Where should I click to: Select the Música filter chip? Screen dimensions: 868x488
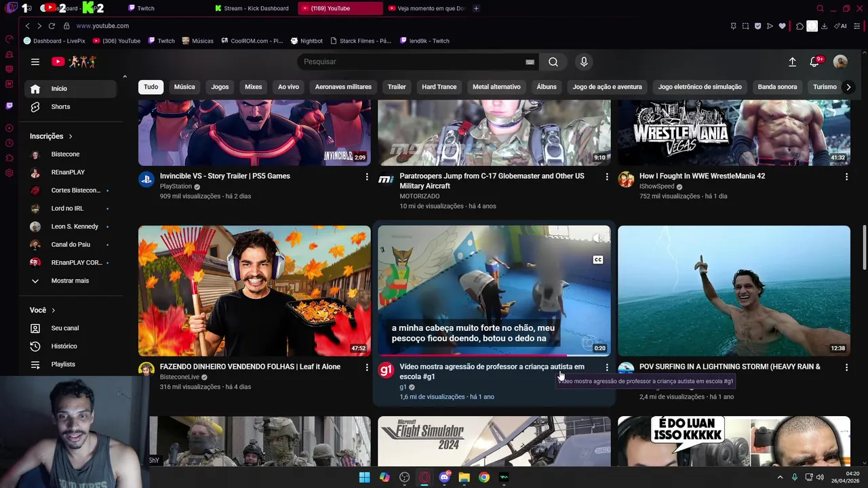[184, 87]
